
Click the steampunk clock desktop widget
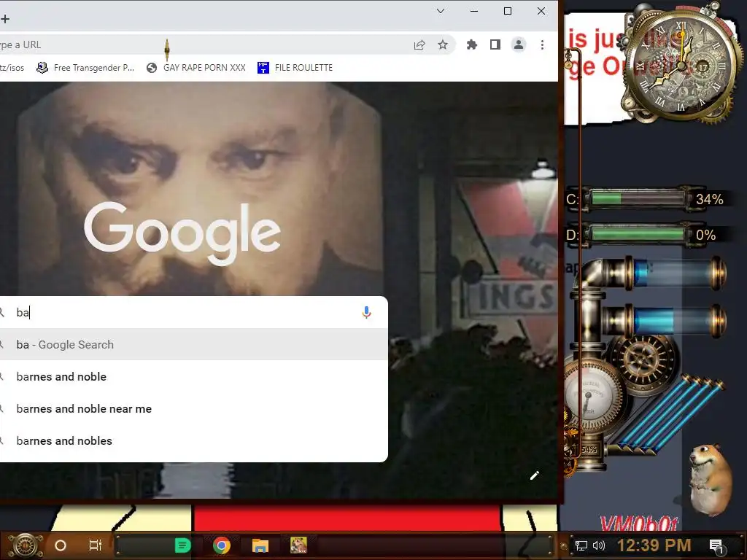tap(681, 64)
